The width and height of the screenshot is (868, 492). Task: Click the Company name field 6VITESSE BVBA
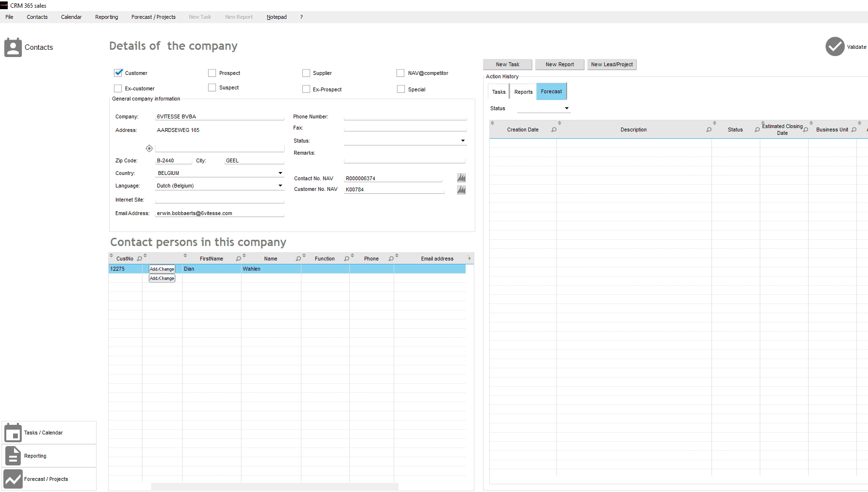[x=220, y=116]
